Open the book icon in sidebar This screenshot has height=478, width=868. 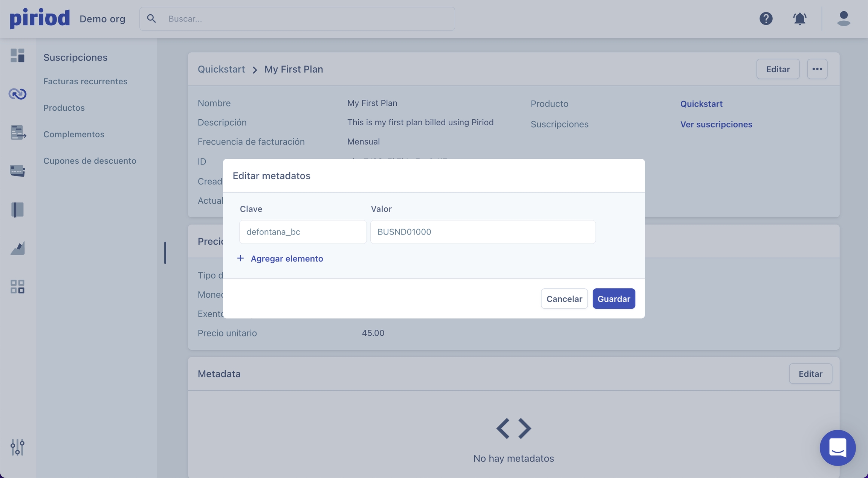[x=17, y=210]
